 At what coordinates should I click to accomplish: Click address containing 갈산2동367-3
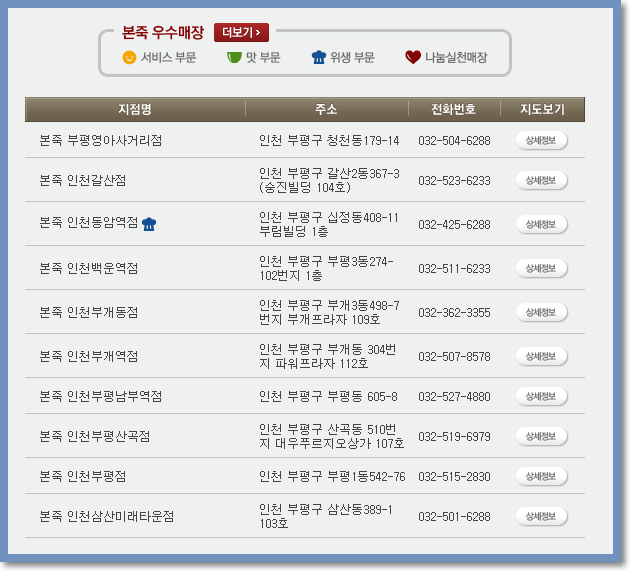[x=329, y=180]
